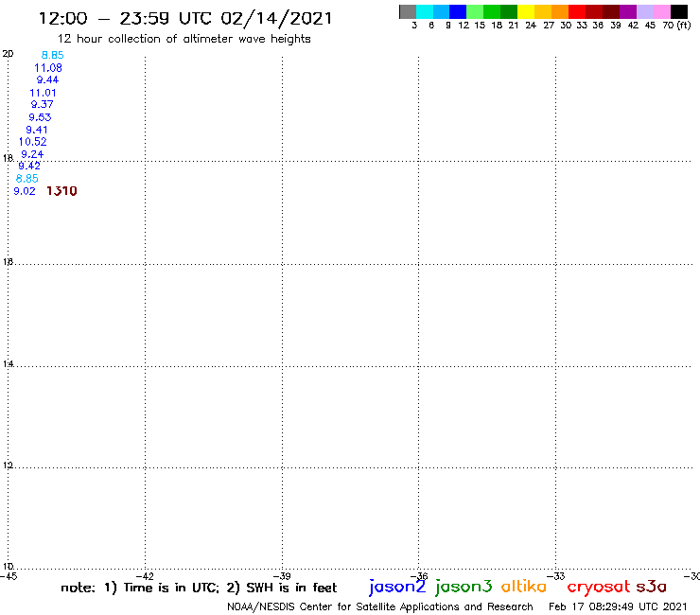
Task: Select the s3a satellite legend label
Action: coord(652,587)
